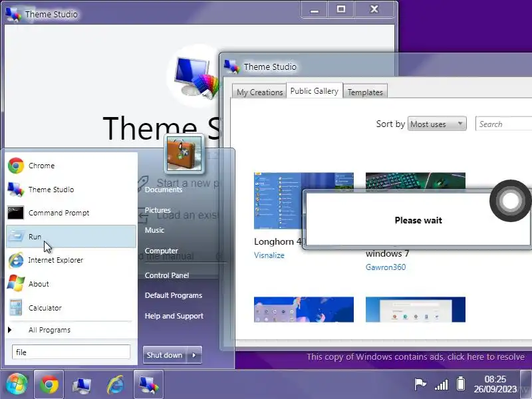Launch Calculator from the Start menu

pyautogui.click(x=71, y=308)
